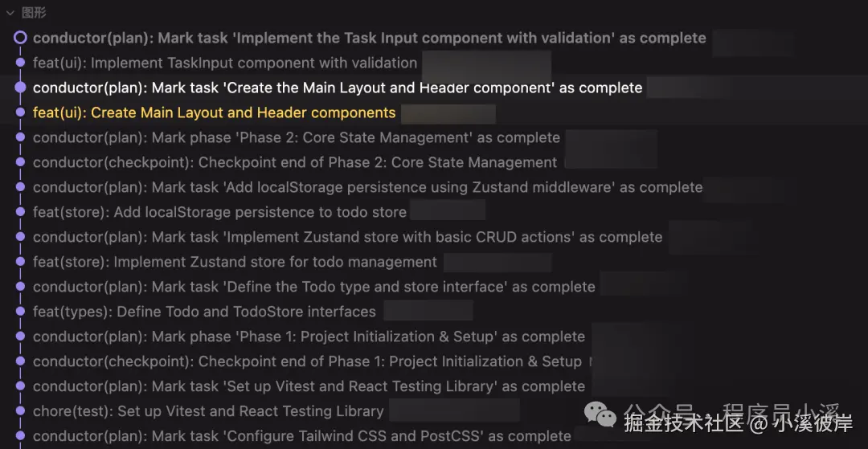Select commit 'Define the Todo type and store interface'
The width and height of the screenshot is (868, 449).
(x=313, y=287)
